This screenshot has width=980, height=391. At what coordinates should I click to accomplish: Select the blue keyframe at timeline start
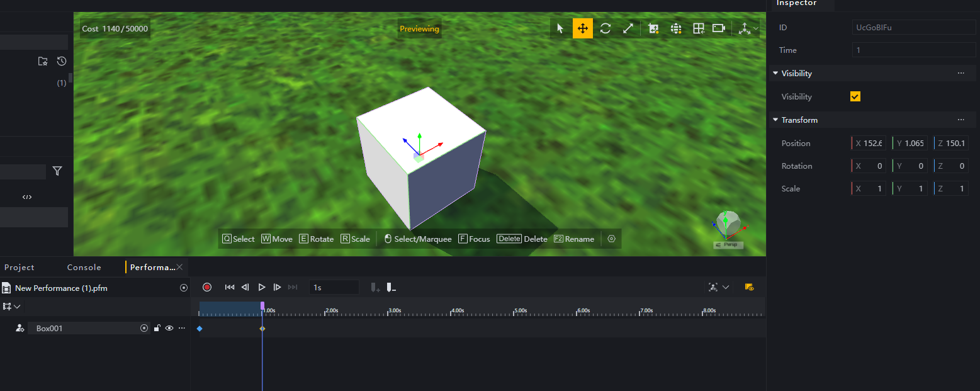click(200, 329)
